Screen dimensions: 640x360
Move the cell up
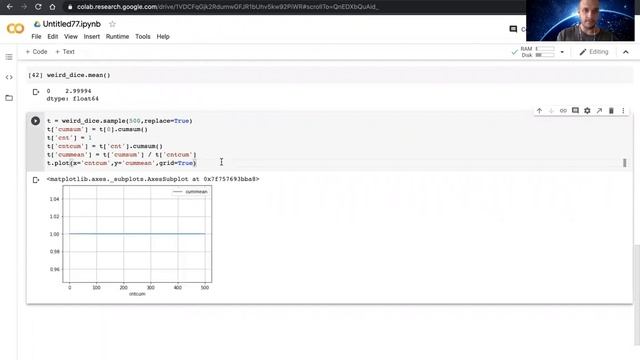point(539,111)
